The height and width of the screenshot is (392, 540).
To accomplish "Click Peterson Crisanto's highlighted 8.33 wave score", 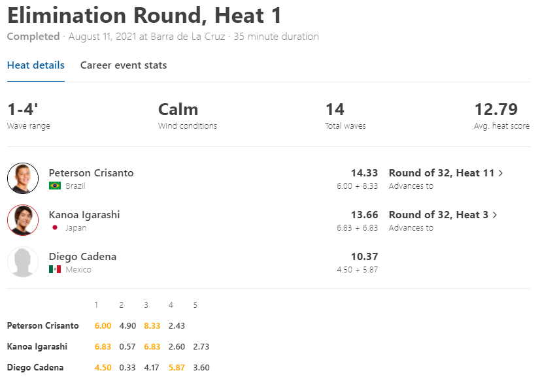I will click(152, 326).
